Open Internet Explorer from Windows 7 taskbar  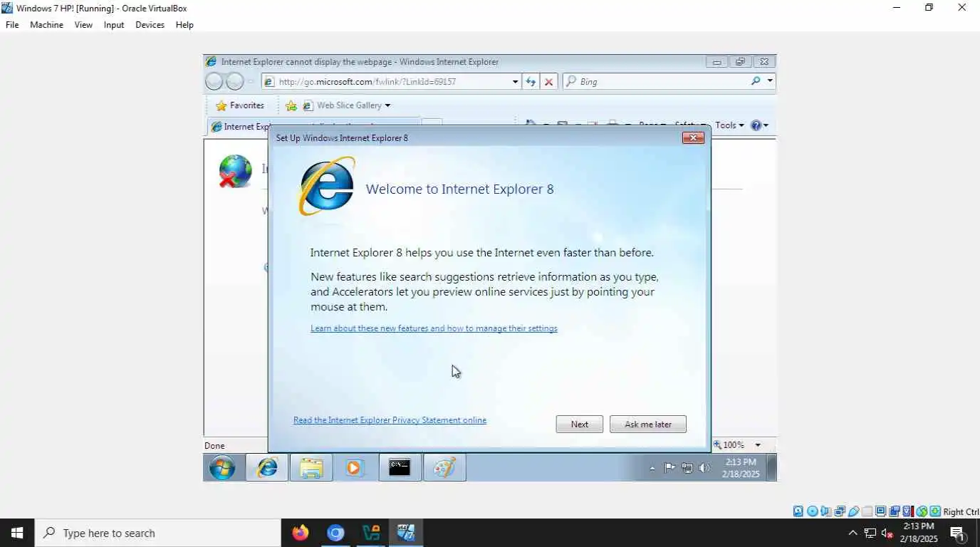click(267, 468)
